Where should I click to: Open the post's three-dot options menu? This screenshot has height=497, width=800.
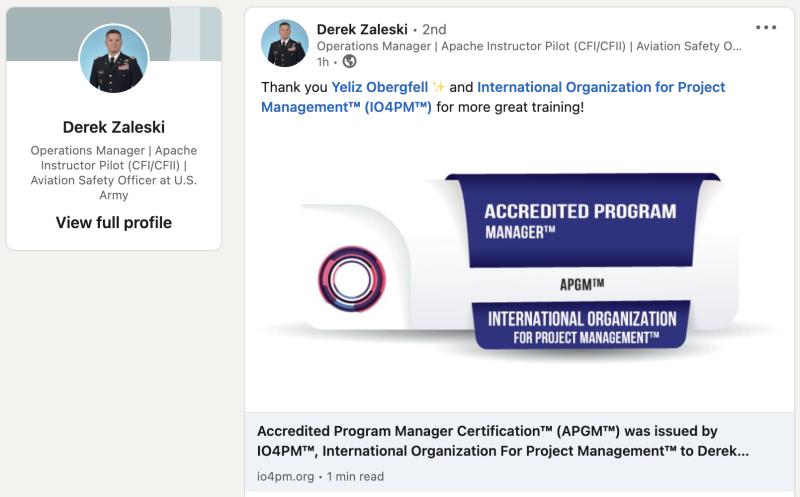pyautogui.click(x=766, y=28)
